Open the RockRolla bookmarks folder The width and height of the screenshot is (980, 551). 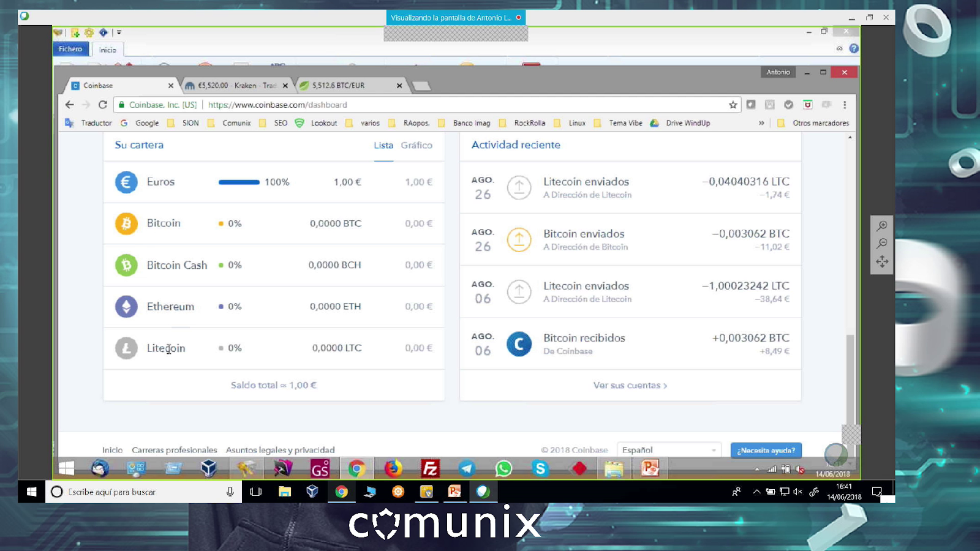point(522,123)
